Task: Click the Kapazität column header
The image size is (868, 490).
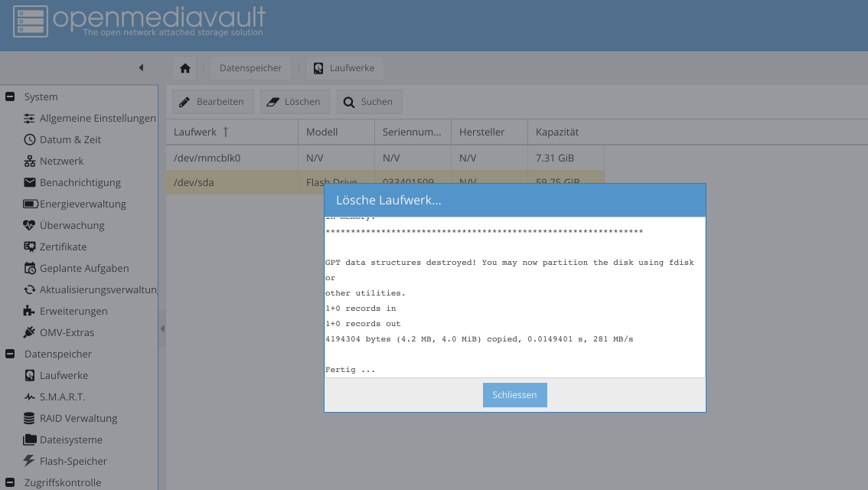Action: point(566,132)
